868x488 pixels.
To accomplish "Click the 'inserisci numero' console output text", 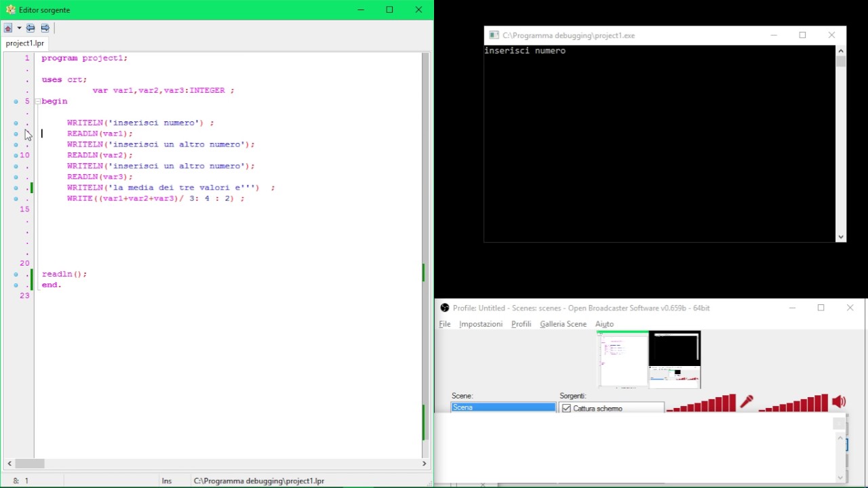I will [x=525, y=51].
